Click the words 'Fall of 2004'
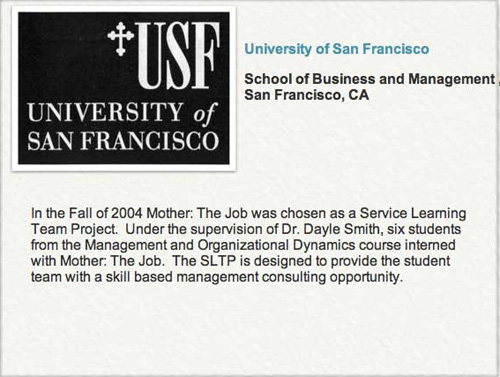 click(106, 213)
